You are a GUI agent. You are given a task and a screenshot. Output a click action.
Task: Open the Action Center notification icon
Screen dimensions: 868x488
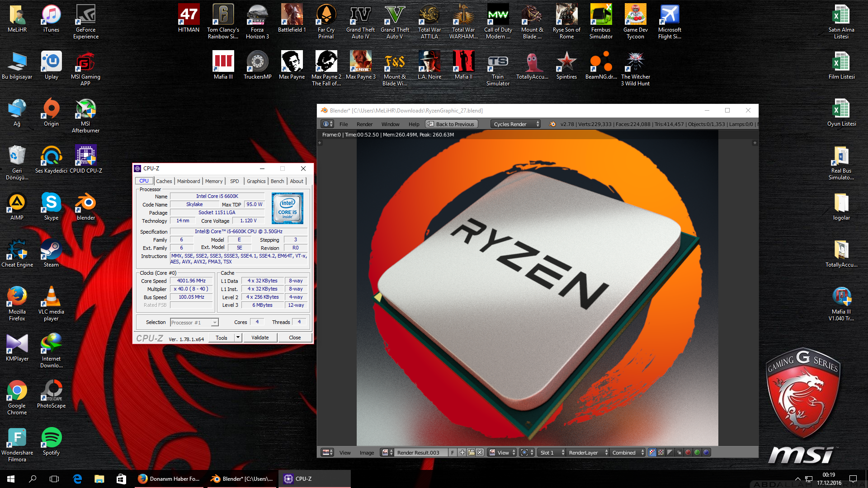(x=853, y=479)
